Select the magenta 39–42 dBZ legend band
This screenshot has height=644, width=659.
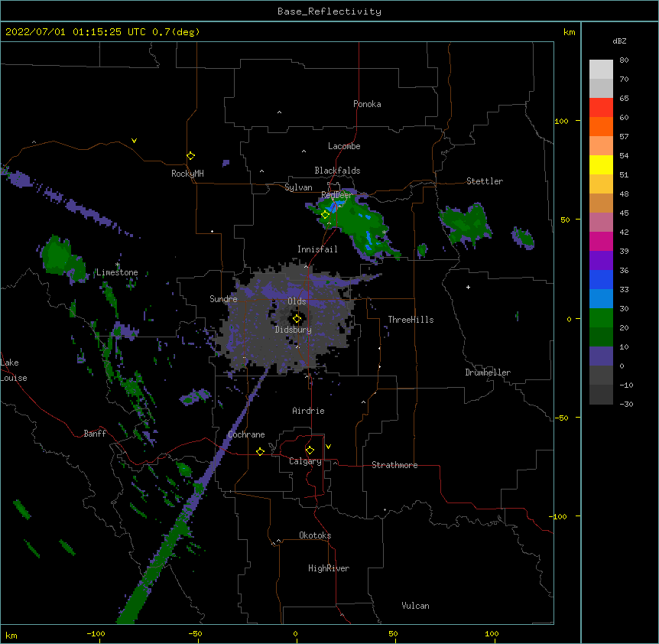coord(601,241)
